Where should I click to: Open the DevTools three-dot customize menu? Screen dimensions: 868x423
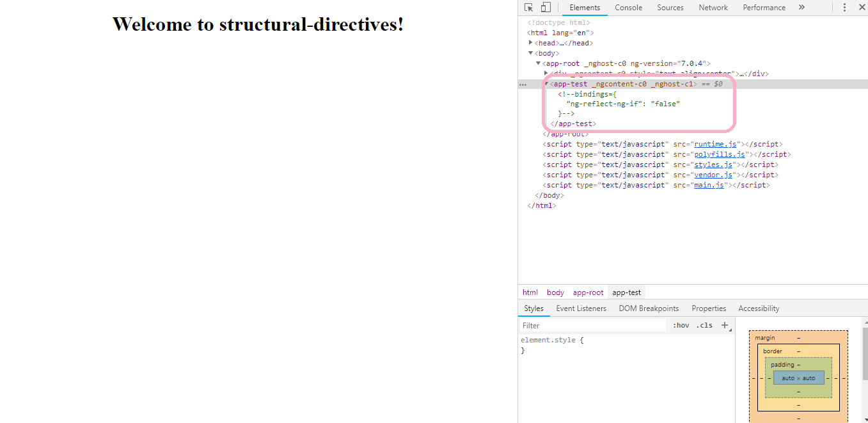844,7
